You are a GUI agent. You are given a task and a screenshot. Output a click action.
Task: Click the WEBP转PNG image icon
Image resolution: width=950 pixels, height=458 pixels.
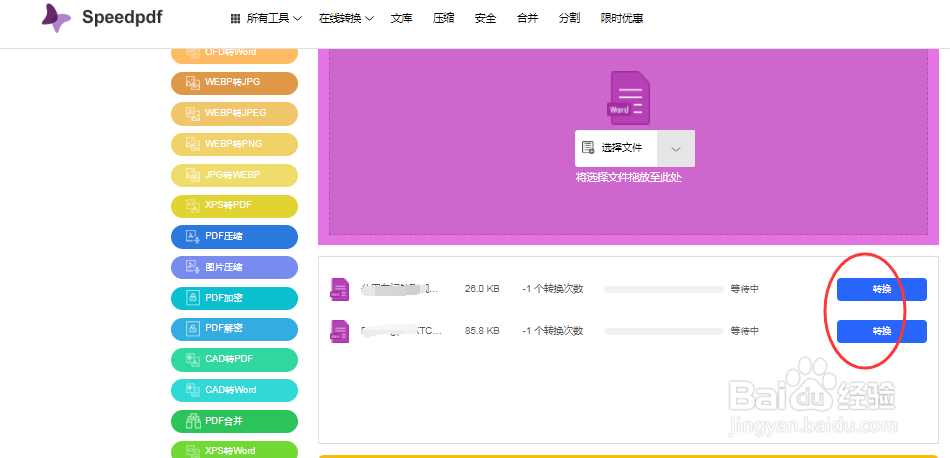pyautogui.click(x=193, y=144)
